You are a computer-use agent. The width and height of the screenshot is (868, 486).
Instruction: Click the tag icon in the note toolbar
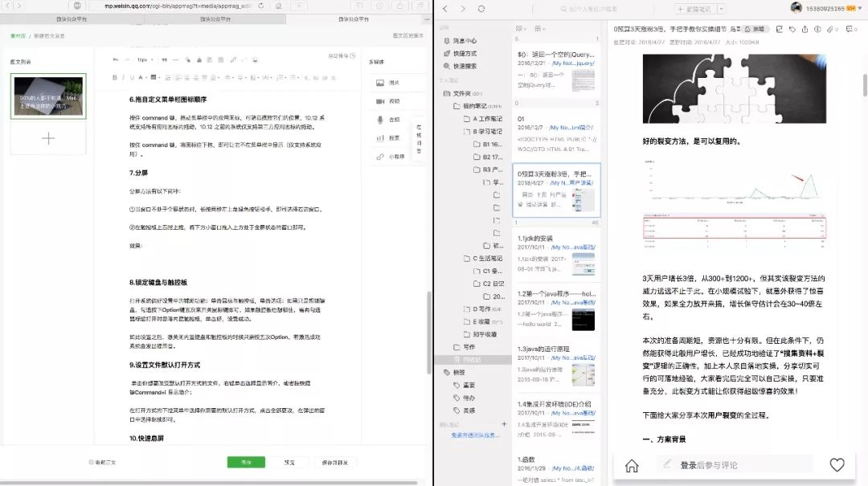pyautogui.click(x=792, y=29)
